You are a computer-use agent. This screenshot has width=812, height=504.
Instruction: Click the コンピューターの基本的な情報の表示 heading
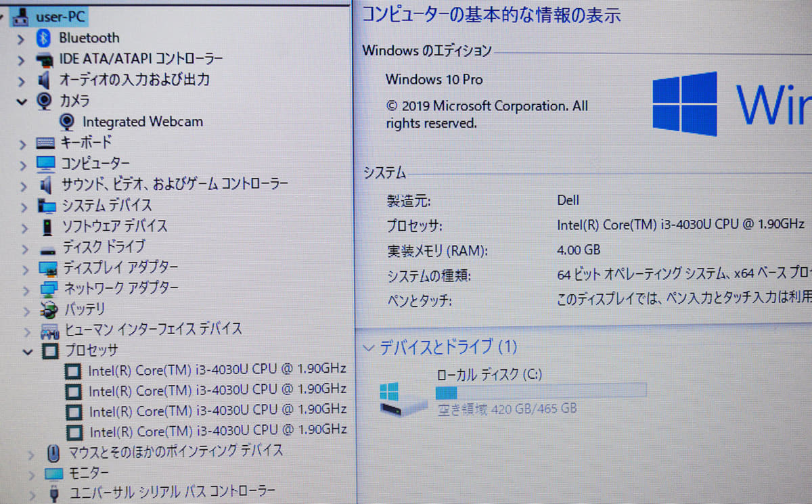pos(491,14)
